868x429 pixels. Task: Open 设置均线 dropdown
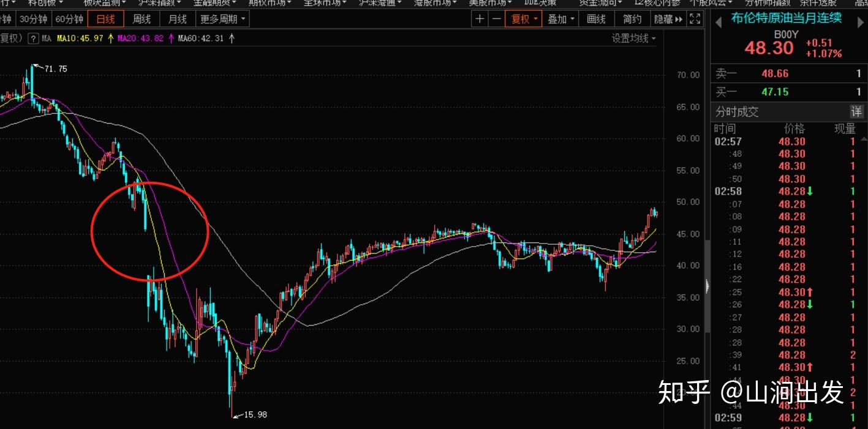(x=633, y=39)
